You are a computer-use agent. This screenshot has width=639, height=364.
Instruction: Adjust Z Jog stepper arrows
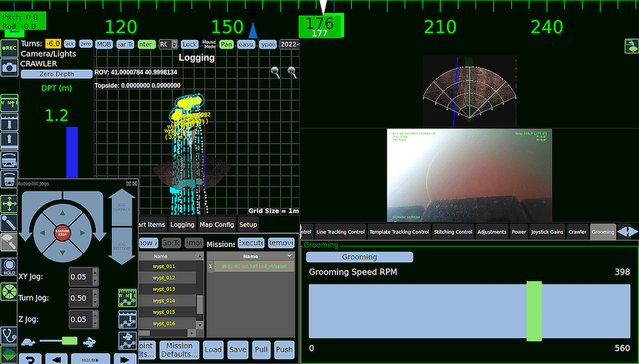(x=95, y=319)
